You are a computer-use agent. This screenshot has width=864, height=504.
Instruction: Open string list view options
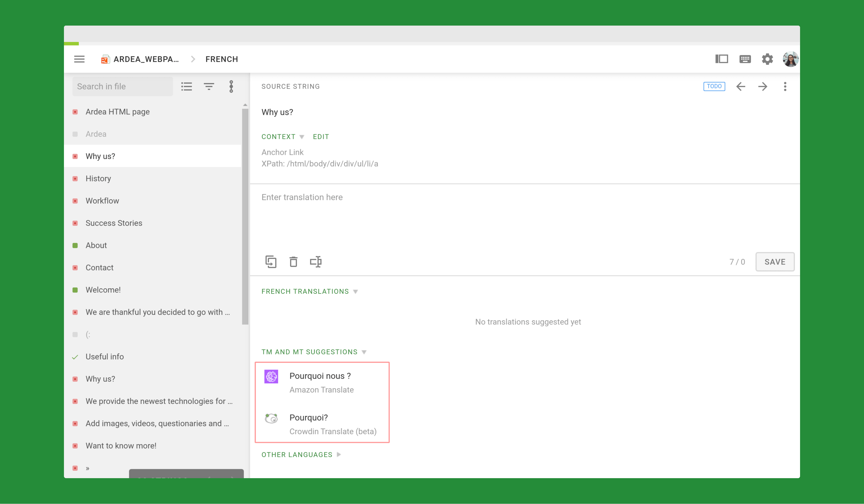click(186, 86)
